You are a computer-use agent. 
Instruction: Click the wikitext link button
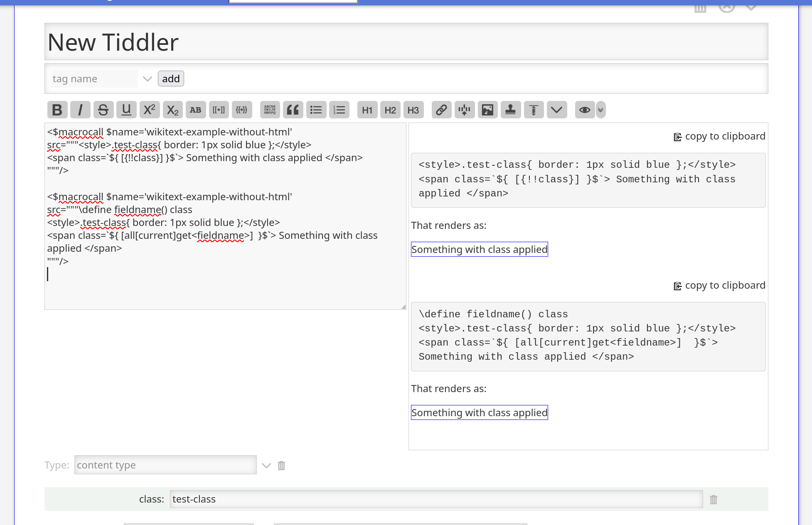click(x=441, y=110)
